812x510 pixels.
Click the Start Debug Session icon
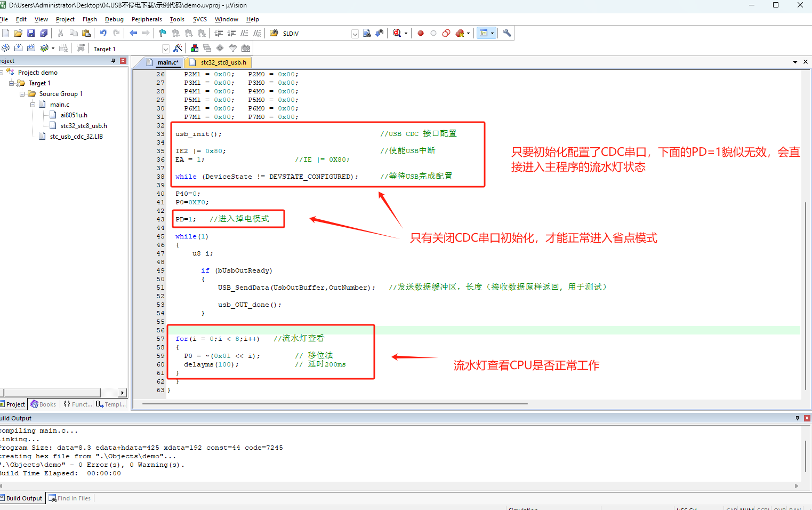click(x=397, y=33)
